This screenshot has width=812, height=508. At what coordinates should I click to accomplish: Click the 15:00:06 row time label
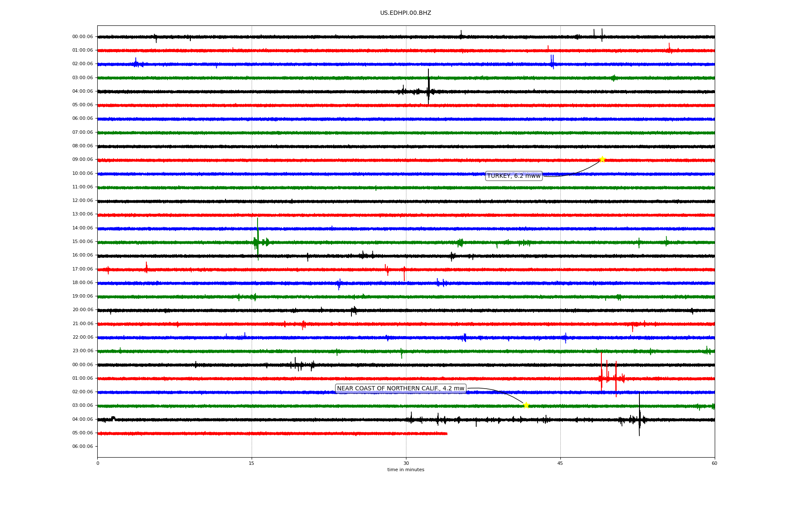click(x=82, y=241)
